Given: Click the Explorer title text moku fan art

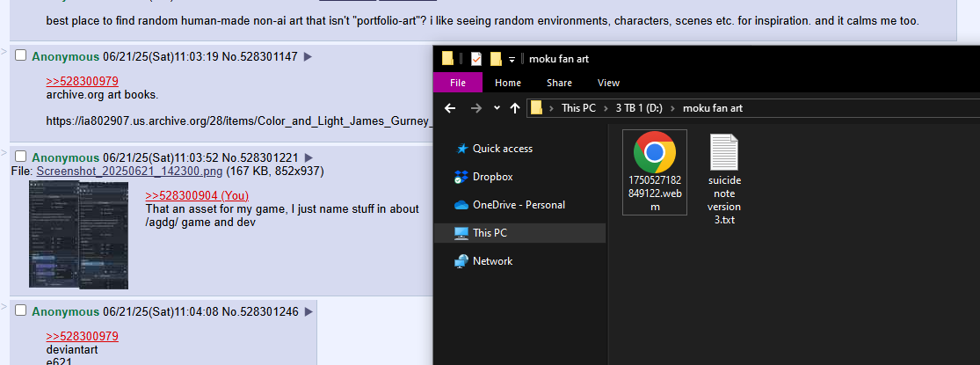Looking at the screenshot, I should pyautogui.click(x=559, y=60).
